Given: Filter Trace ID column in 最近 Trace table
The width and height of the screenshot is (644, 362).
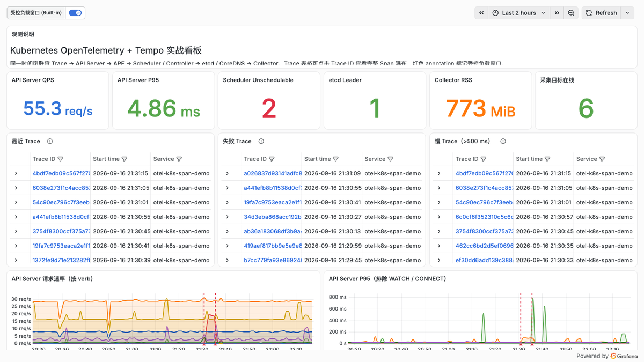Looking at the screenshot, I should click(61, 159).
